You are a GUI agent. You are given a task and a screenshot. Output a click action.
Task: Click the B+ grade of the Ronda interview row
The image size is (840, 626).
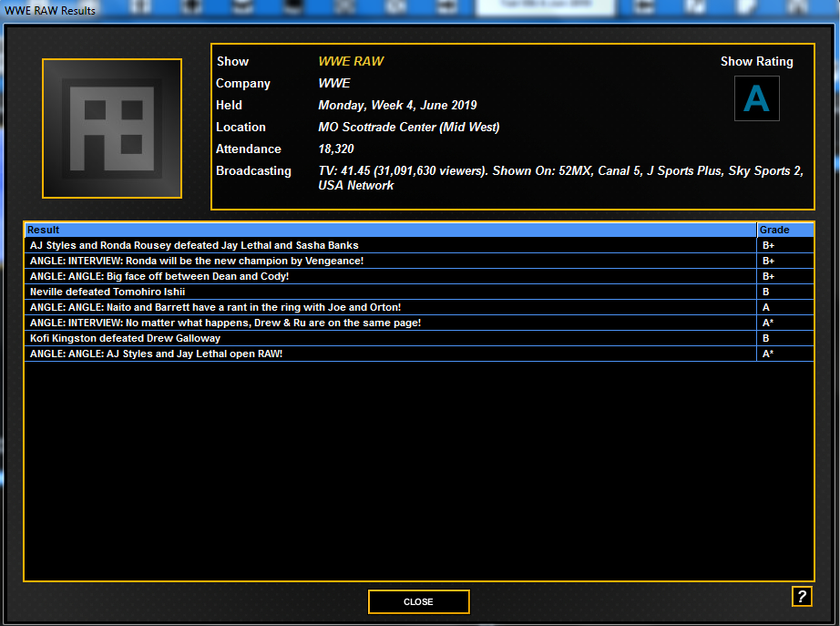(x=768, y=261)
